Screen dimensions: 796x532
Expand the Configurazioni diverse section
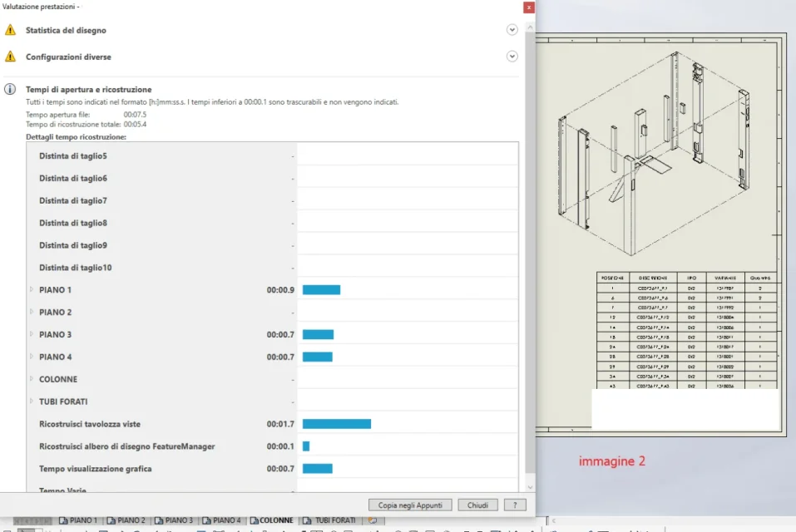512,57
